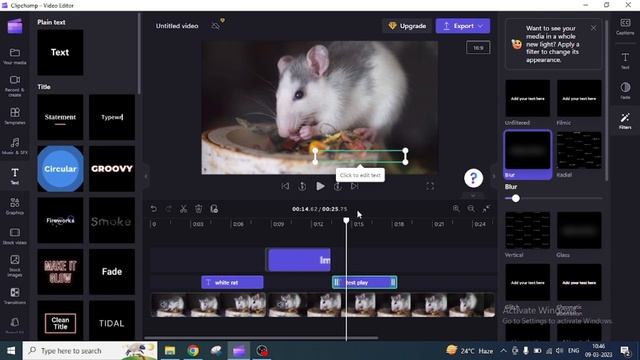Choose the Fireworks title style

(60, 220)
